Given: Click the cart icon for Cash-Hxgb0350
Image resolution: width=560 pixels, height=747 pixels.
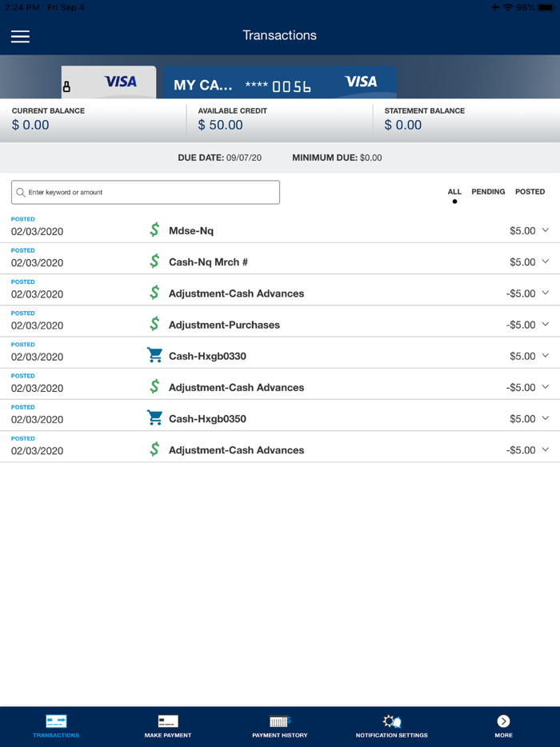Looking at the screenshot, I should [x=154, y=417].
